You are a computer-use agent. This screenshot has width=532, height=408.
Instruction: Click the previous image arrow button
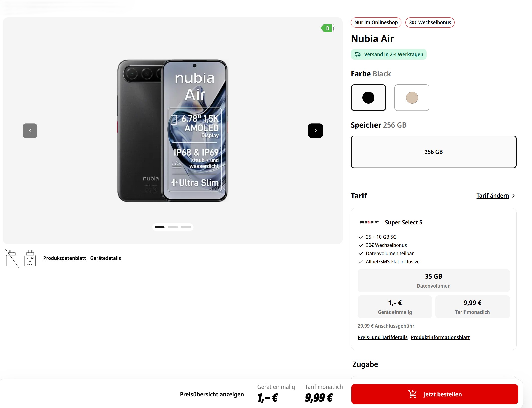30,131
